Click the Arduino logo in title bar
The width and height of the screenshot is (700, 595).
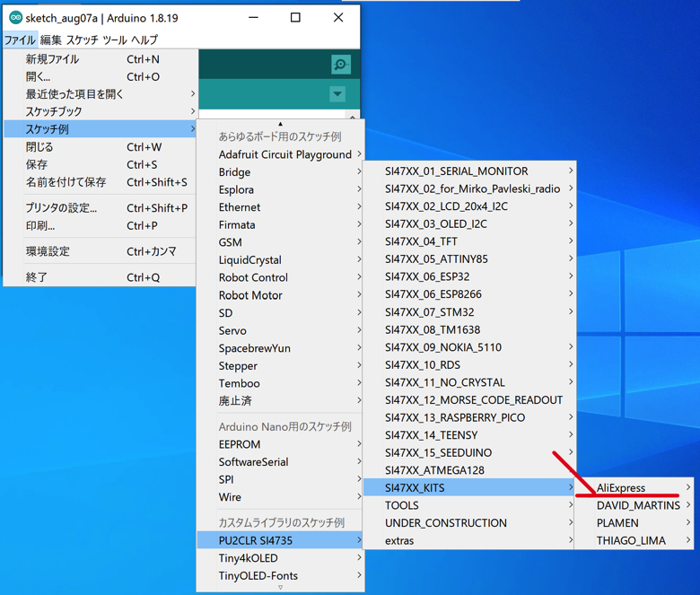15,18
